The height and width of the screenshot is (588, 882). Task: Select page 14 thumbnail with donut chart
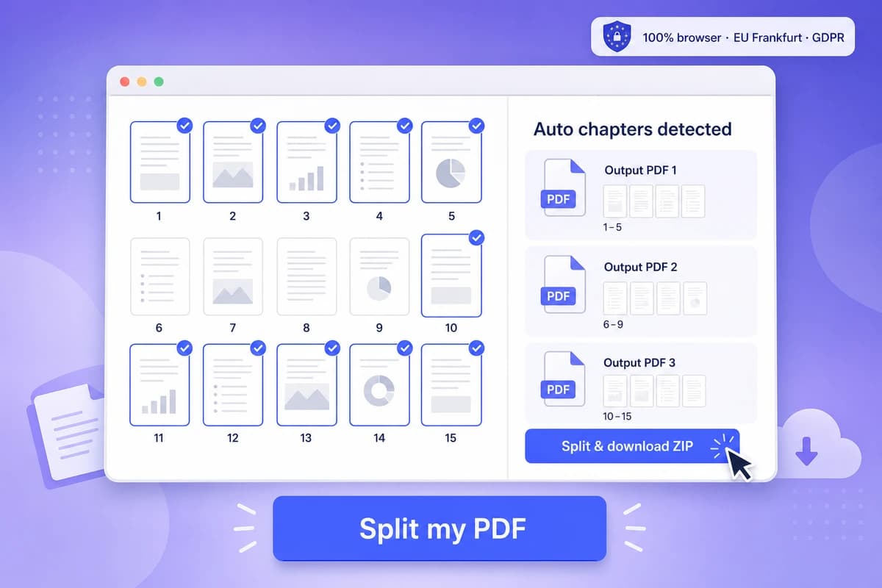[x=379, y=385]
